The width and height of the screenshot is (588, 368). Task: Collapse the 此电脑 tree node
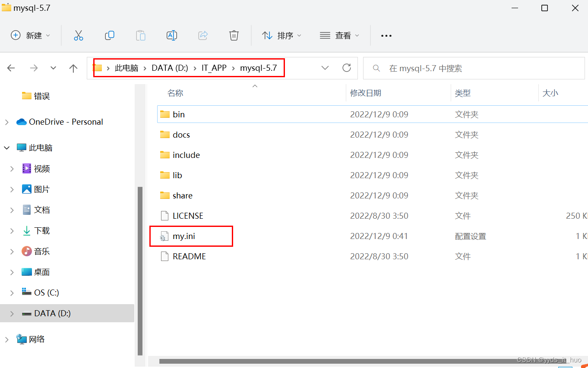6,148
